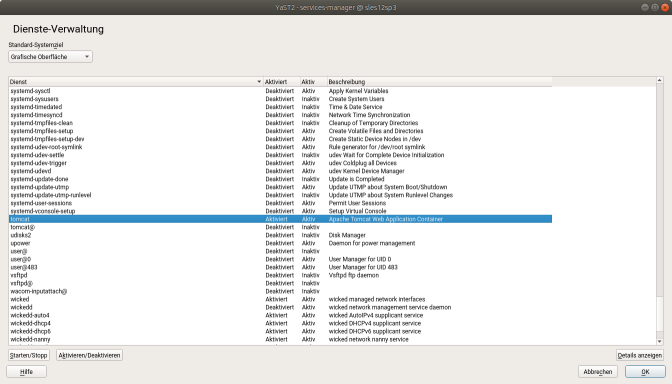Click 'Vsftpd ftp daemon' description

coord(354,275)
